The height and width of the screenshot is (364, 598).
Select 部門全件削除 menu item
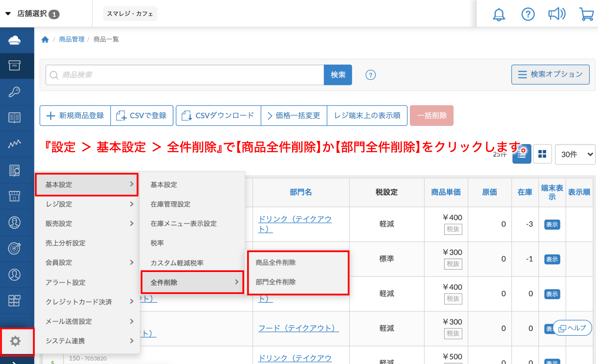[275, 282]
